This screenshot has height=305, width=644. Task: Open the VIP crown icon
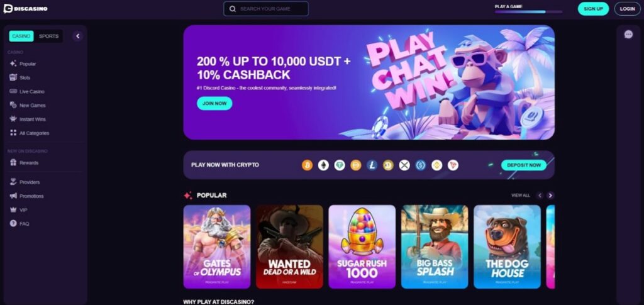click(13, 210)
